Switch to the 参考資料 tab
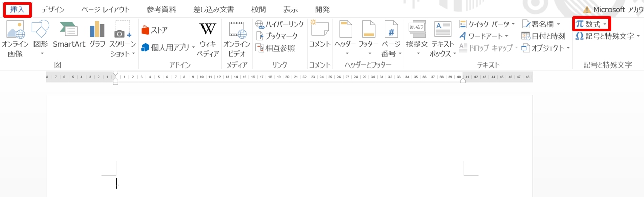The width and height of the screenshot is (644, 197). click(x=161, y=9)
